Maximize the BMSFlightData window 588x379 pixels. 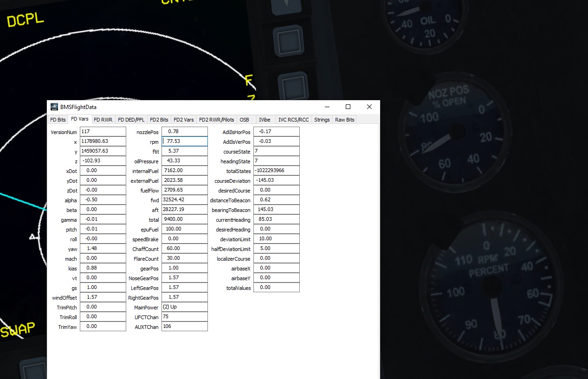[348, 107]
